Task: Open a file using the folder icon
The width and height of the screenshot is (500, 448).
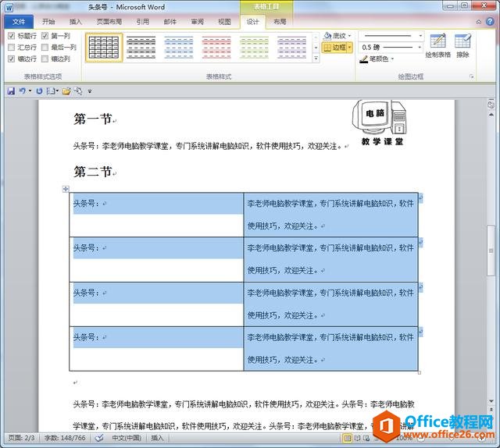Action: 66,91
